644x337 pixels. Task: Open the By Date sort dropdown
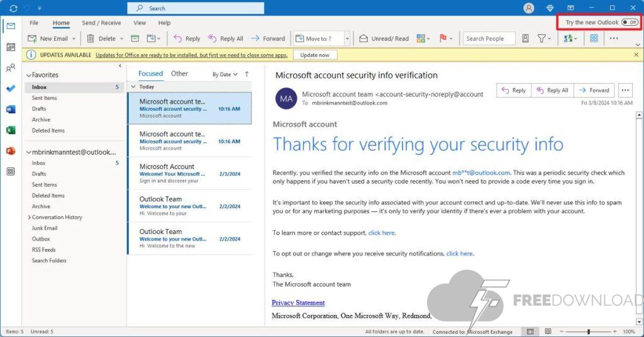coord(225,74)
